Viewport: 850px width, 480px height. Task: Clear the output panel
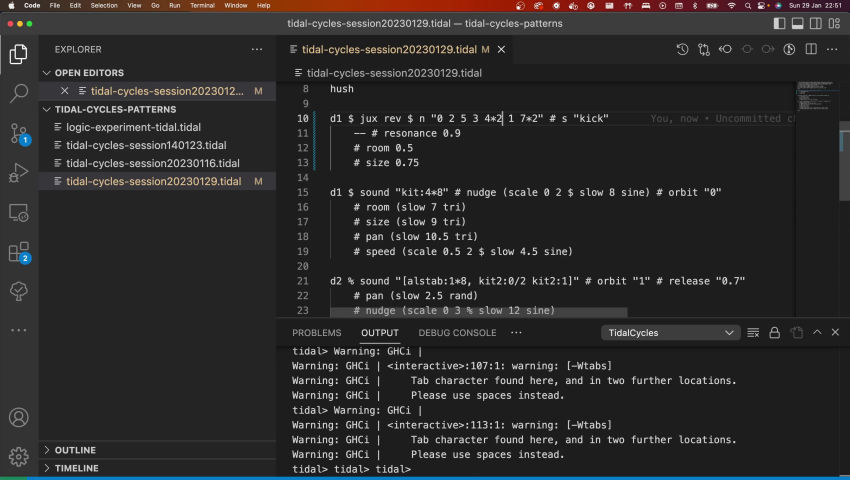[x=753, y=332]
